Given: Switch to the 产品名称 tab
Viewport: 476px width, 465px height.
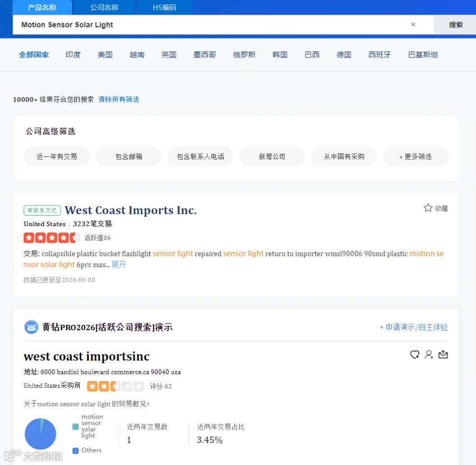Looking at the screenshot, I should point(42,7).
